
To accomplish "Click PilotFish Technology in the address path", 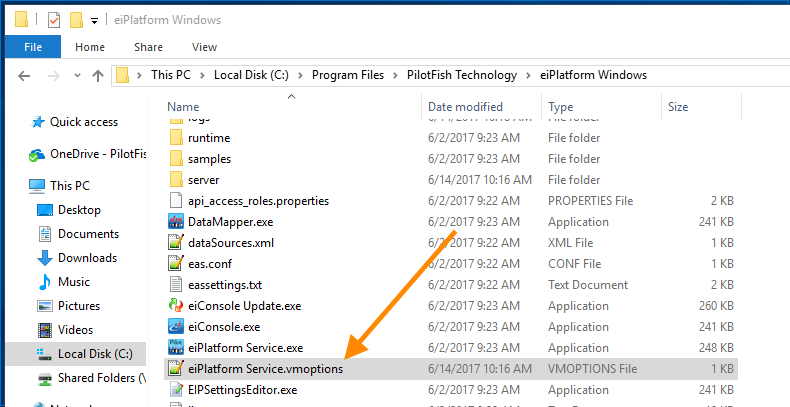I will tap(462, 75).
